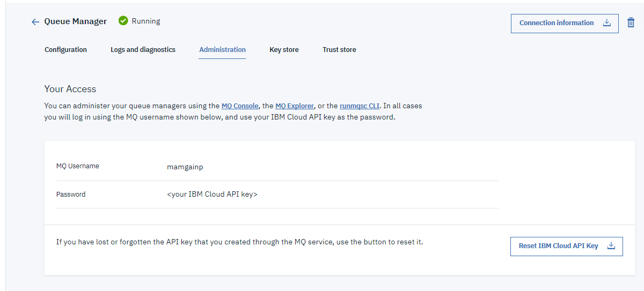Click the delete trash can icon

click(x=631, y=23)
